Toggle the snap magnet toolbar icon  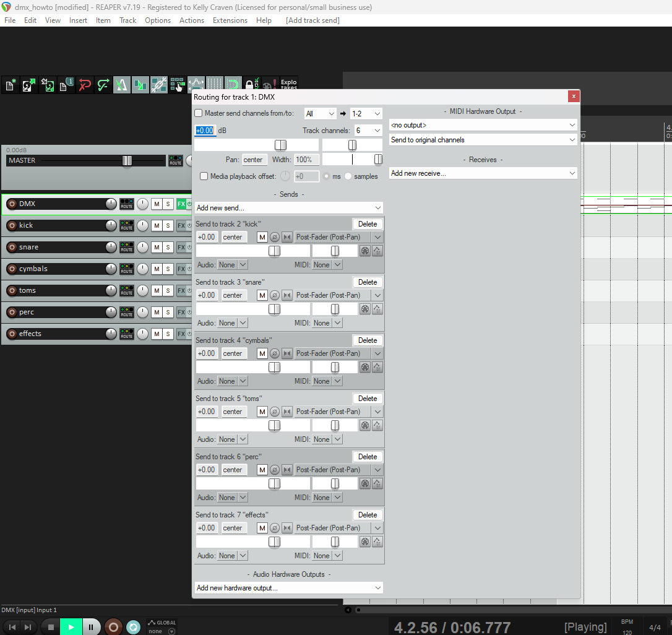(x=233, y=83)
